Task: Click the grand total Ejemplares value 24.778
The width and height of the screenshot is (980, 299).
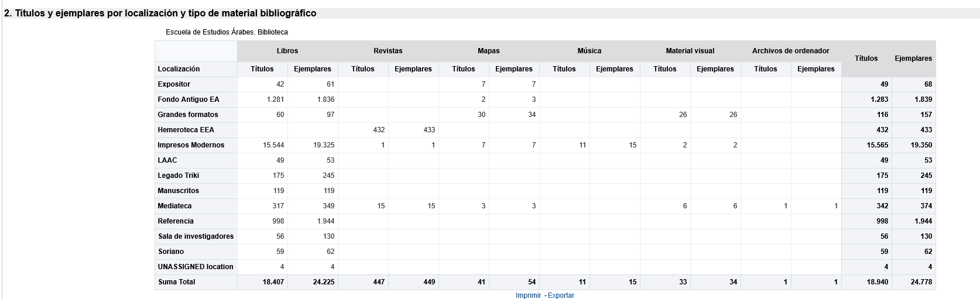Action: pyautogui.click(x=921, y=282)
